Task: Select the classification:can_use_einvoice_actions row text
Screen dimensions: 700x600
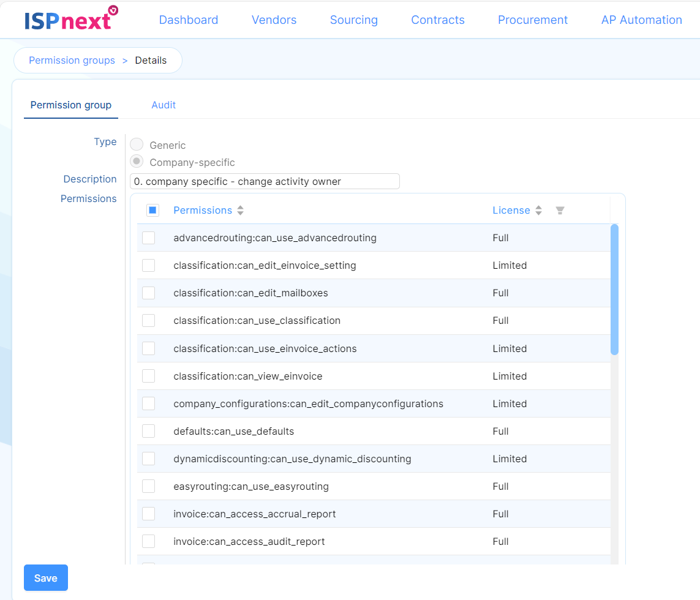Action: pos(265,348)
